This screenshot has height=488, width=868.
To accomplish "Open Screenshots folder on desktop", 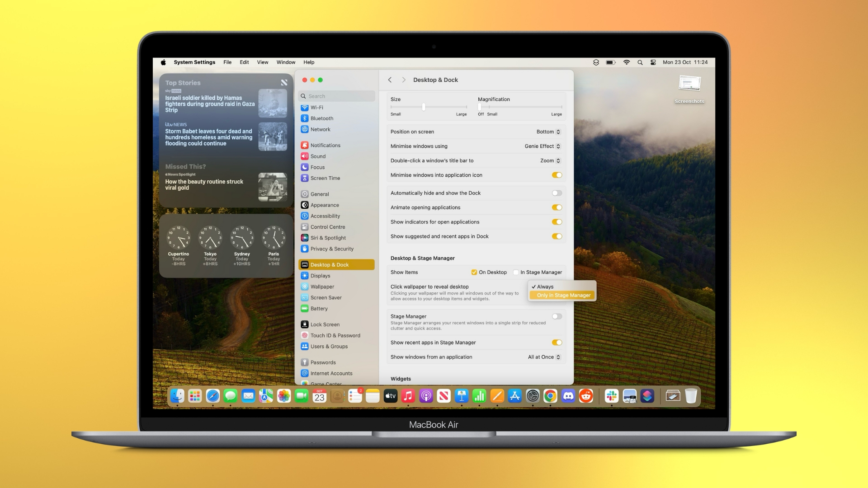I will (689, 89).
